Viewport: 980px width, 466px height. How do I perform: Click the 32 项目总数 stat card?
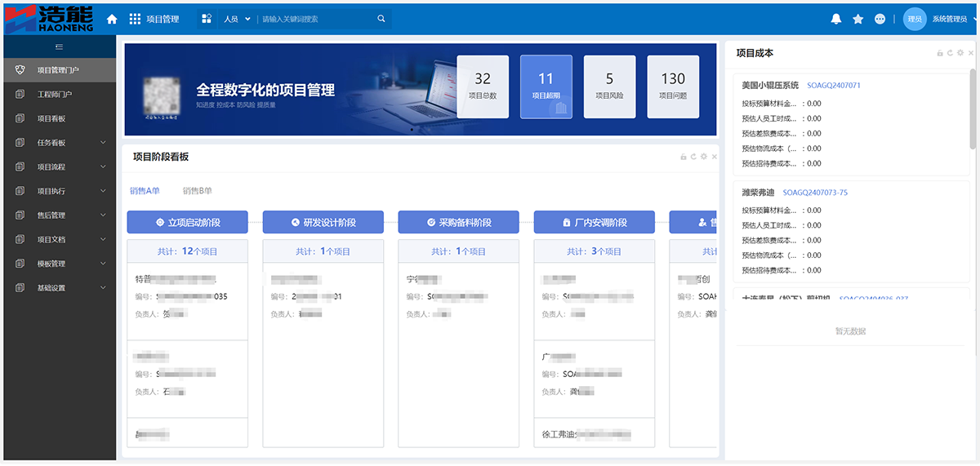pos(483,87)
